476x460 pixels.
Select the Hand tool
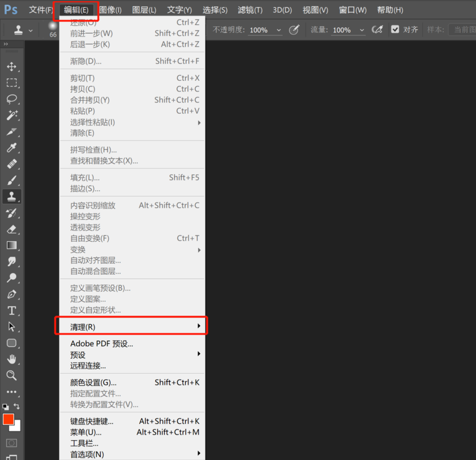pyautogui.click(x=12, y=359)
